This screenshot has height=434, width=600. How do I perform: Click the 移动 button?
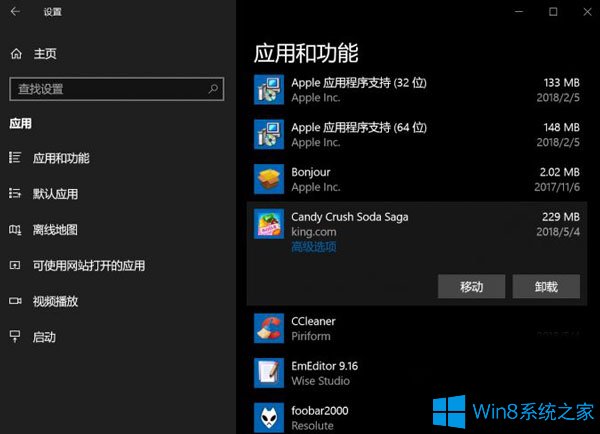471,286
